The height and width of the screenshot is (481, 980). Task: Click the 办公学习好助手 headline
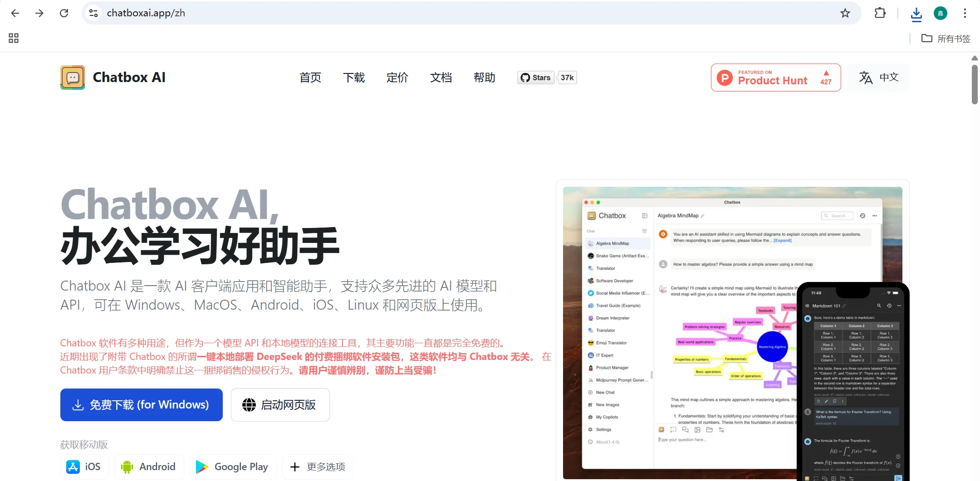point(200,246)
